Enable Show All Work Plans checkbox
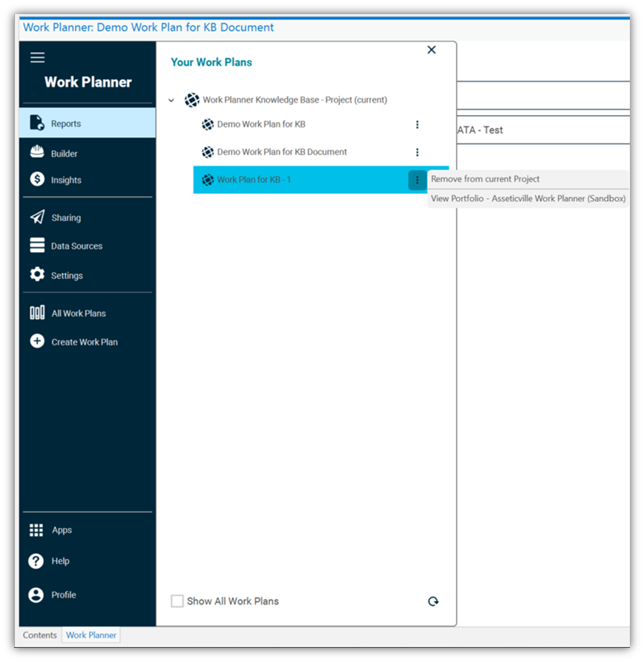 tap(177, 601)
